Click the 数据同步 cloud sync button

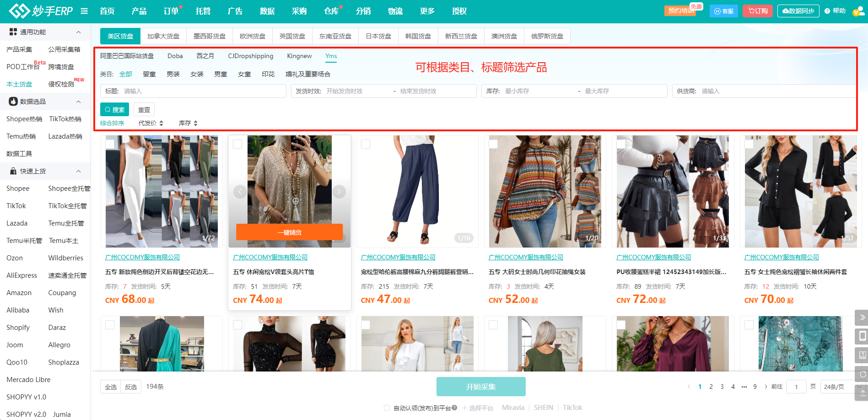click(x=798, y=11)
